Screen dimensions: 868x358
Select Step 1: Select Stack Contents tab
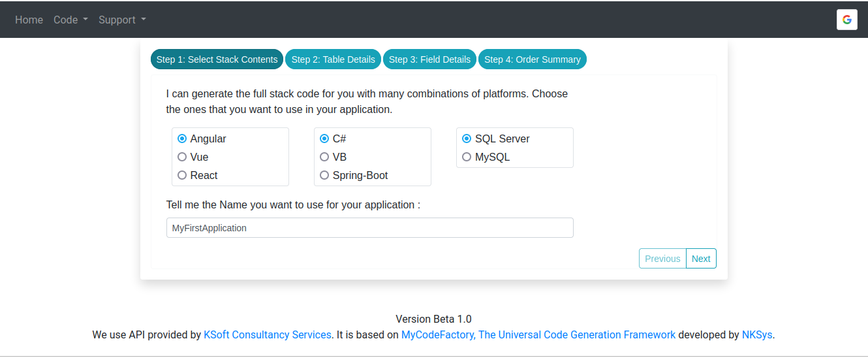pos(217,59)
